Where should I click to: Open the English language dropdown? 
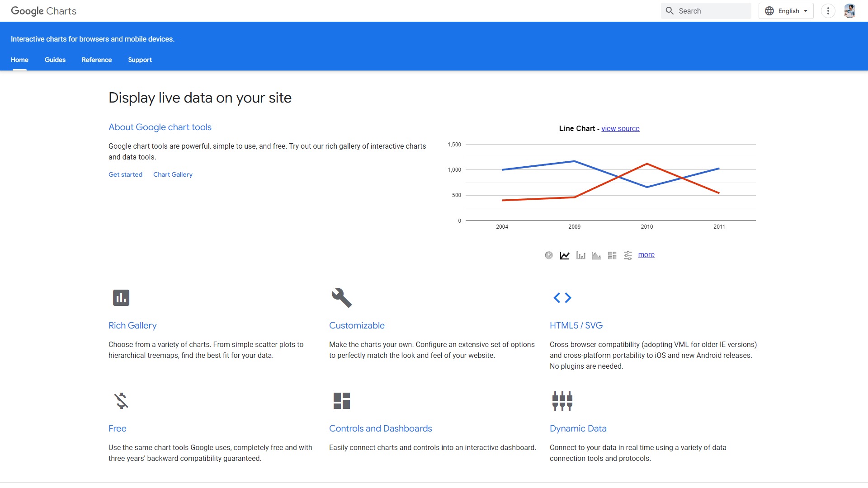coord(786,10)
